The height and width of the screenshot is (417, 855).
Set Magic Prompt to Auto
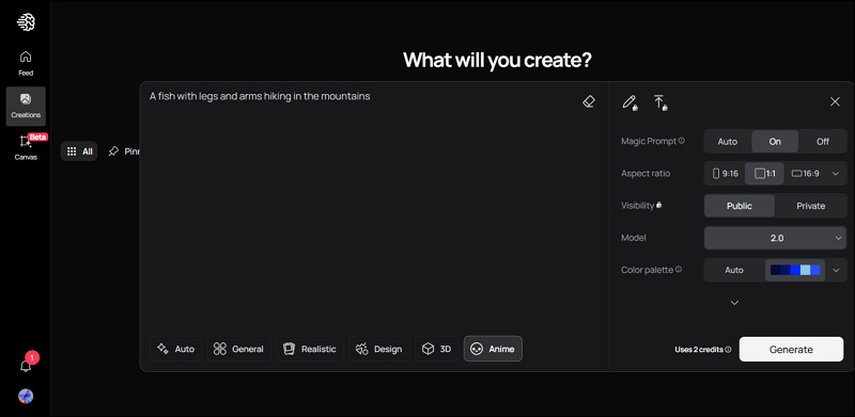coord(727,141)
